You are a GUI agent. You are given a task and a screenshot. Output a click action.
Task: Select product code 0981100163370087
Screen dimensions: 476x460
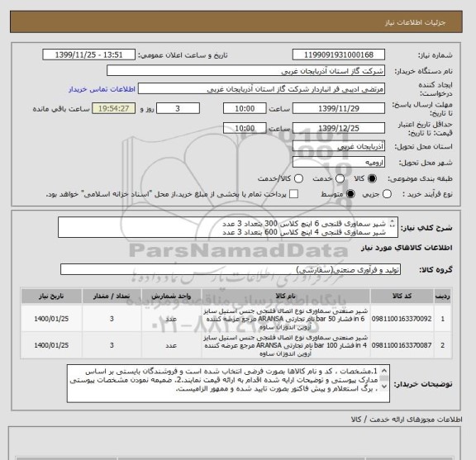(402, 345)
